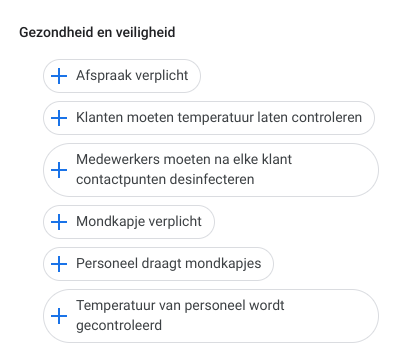Select the Personeel draagt mondkapjes label
This screenshot has height=364, width=396.
169,264
